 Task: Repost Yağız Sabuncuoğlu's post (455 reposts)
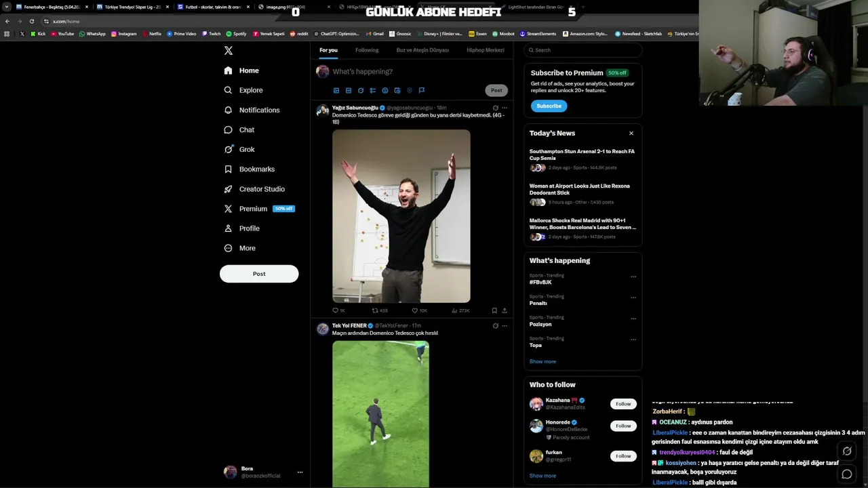tap(379, 310)
